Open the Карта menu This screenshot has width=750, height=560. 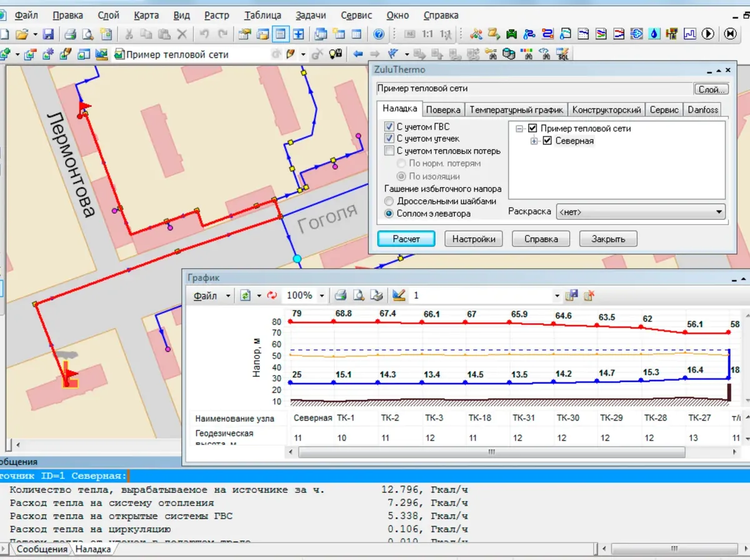(x=146, y=15)
